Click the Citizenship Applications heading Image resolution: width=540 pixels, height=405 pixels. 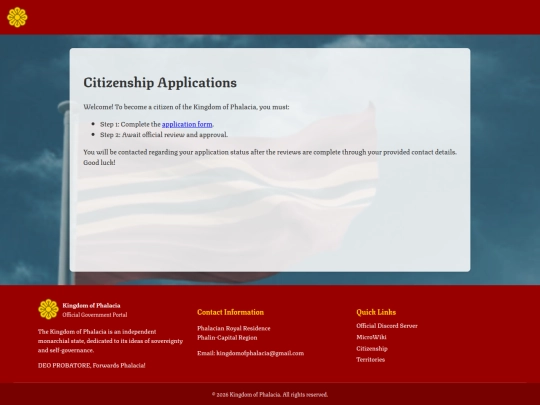click(x=160, y=83)
